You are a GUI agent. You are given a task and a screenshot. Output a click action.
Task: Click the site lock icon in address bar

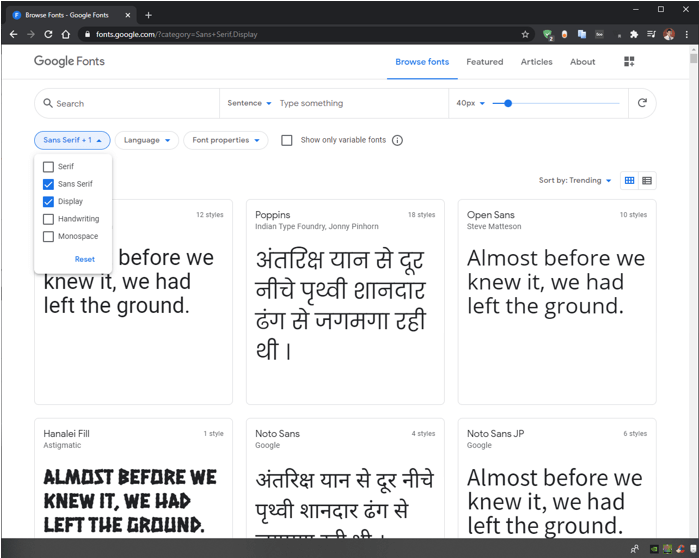(x=87, y=34)
